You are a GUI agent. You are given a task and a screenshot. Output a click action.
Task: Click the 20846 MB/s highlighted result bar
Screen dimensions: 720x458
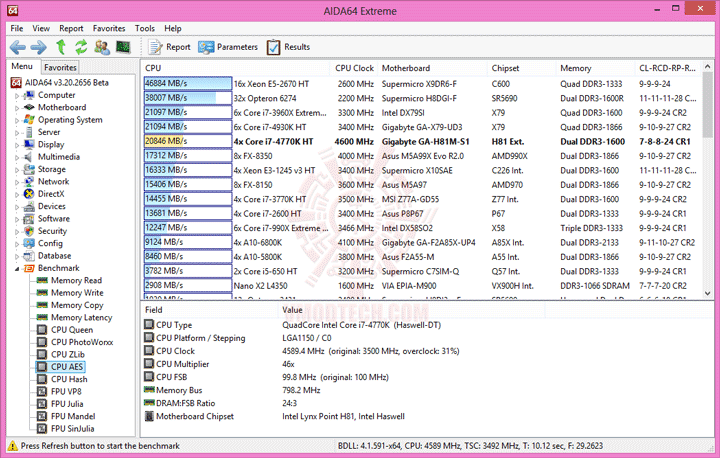[x=188, y=141]
